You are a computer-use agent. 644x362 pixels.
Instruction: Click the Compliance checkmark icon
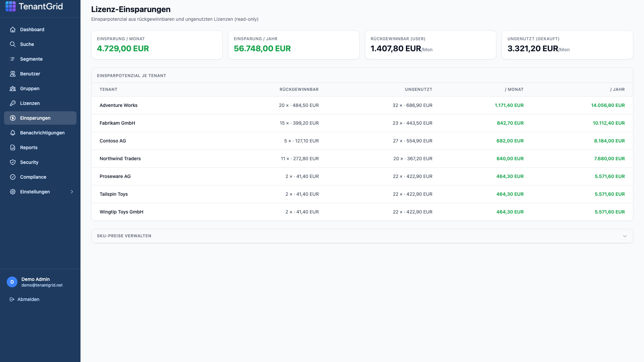click(13, 177)
